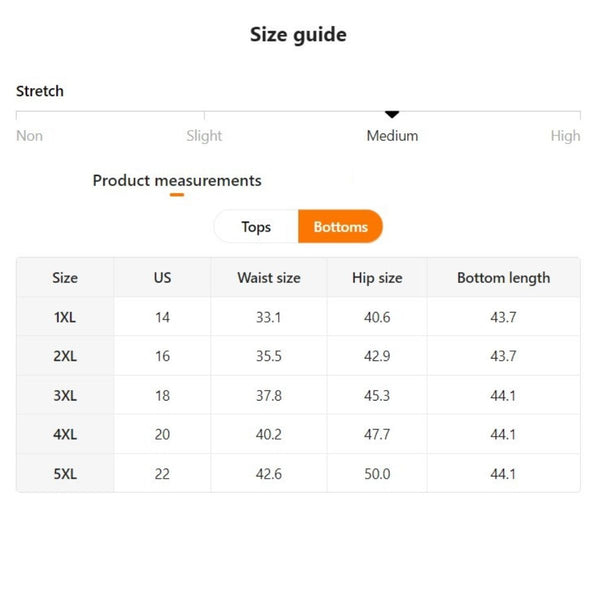Screen dimensions: 600x600
Task: Click the Non stretch label
Action: pos(30,136)
